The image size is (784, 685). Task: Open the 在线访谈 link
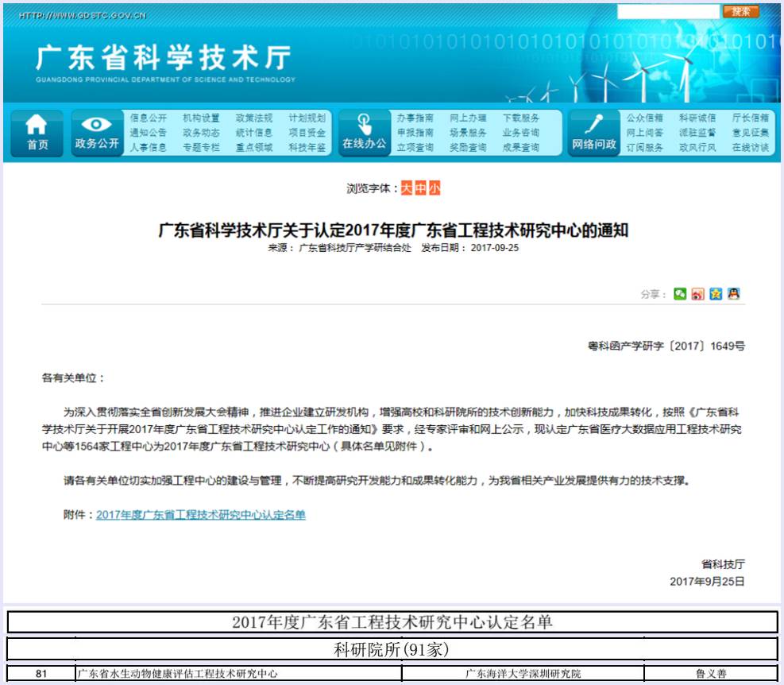point(751,148)
